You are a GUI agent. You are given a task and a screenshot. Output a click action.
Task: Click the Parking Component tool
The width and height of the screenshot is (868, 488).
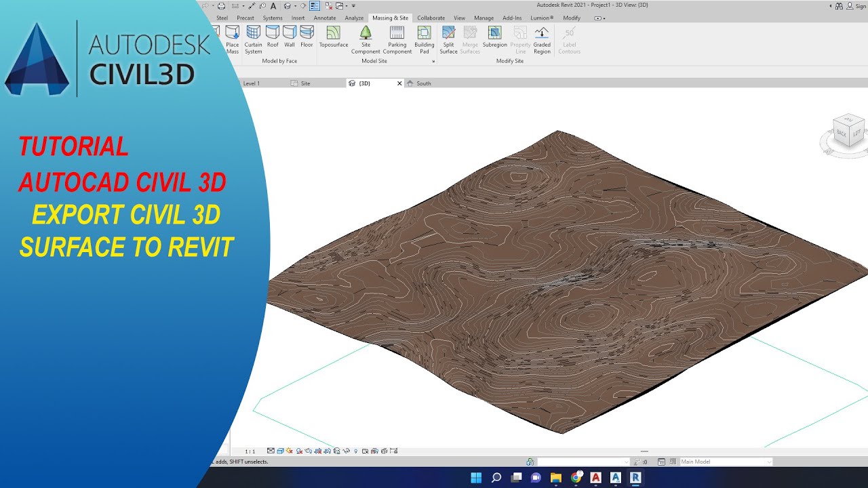click(397, 39)
